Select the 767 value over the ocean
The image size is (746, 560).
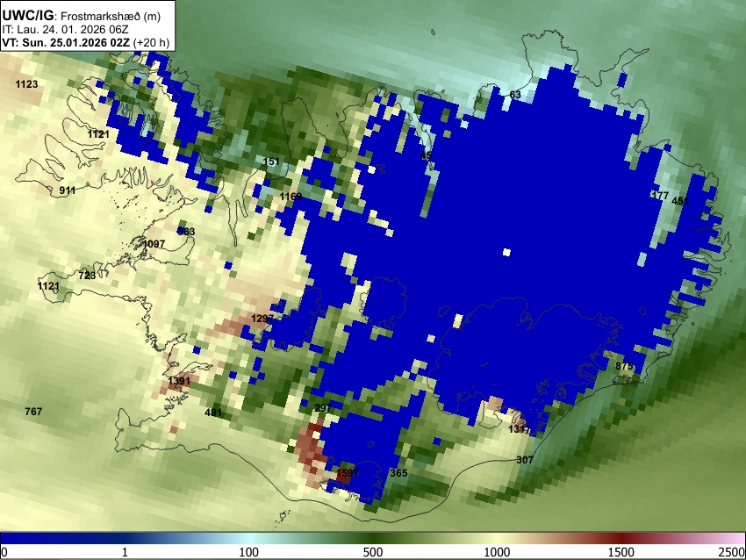(x=33, y=412)
